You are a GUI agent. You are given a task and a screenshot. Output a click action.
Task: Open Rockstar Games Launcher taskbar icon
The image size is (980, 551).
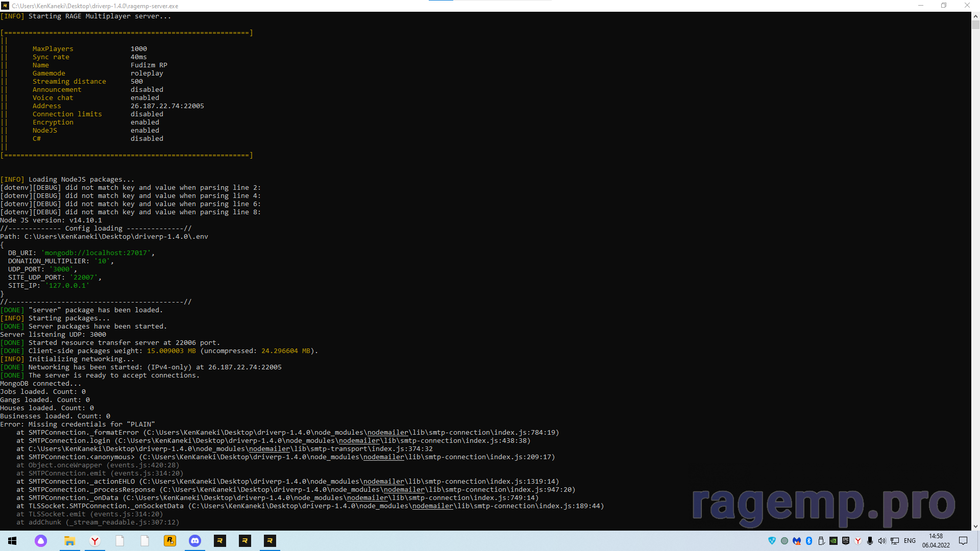[x=169, y=541]
